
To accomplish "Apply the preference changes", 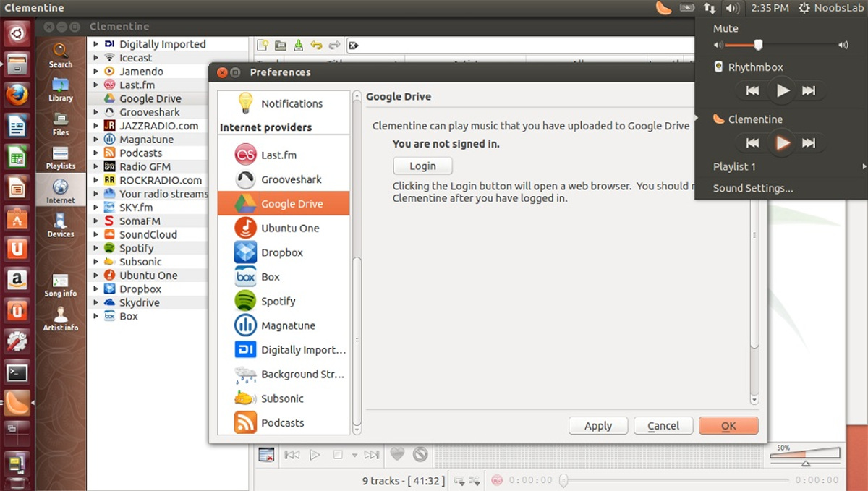I will 598,426.
